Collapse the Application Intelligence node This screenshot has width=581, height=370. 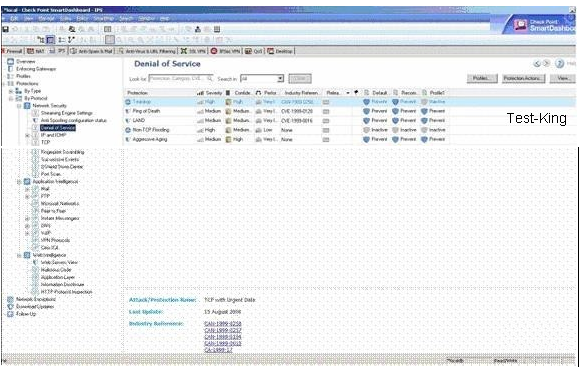click(19, 182)
